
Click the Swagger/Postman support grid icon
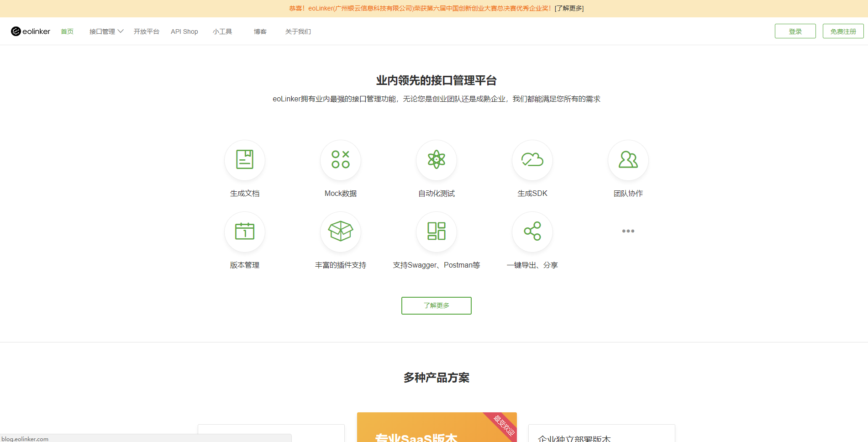coord(437,232)
